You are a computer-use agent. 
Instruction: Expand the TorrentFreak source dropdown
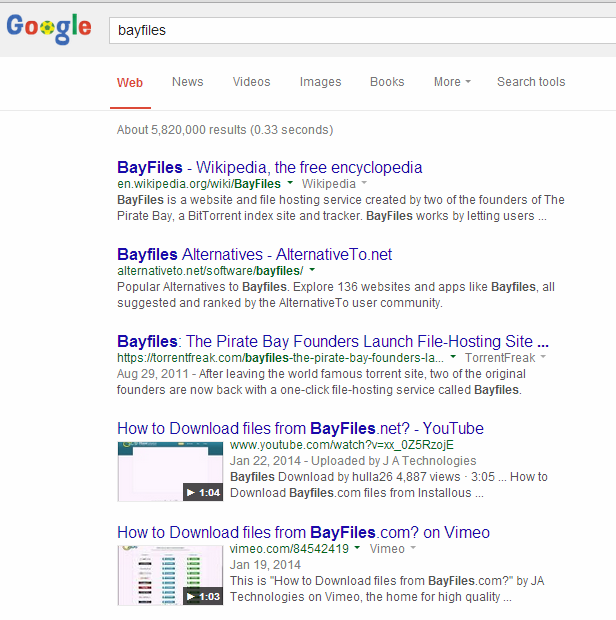[x=505, y=358]
